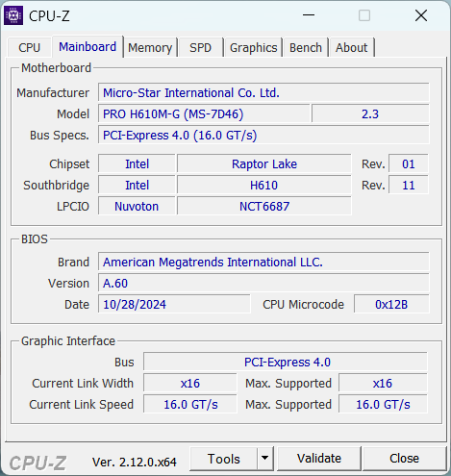451x476 pixels.
Task: Open the Tools dropdown arrow
Action: [x=264, y=459]
